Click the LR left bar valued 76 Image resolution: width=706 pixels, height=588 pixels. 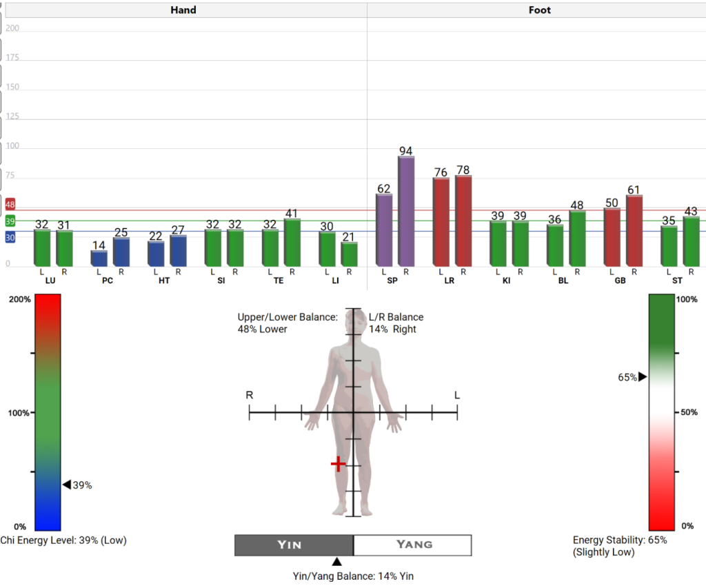(x=441, y=222)
